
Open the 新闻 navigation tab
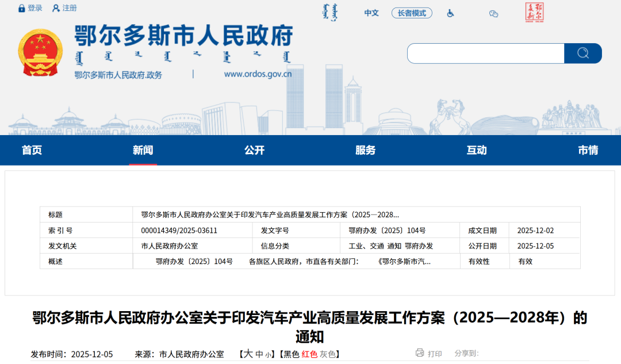click(143, 150)
